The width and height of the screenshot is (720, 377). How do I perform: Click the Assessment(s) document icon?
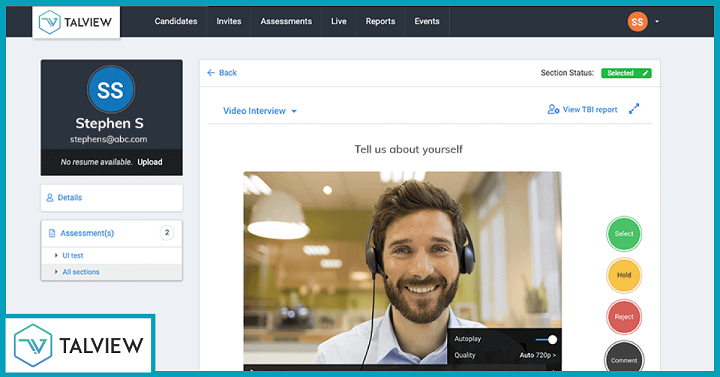point(52,233)
